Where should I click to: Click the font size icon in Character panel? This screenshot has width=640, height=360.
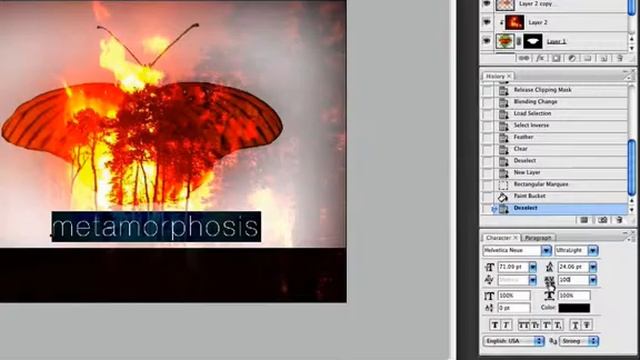point(489,267)
